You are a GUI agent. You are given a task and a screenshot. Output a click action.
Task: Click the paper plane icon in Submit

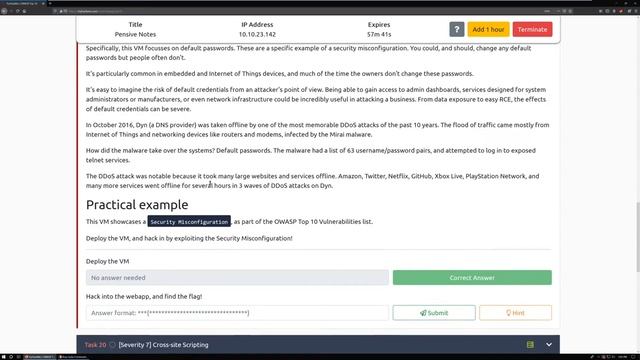[x=423, y=313]
